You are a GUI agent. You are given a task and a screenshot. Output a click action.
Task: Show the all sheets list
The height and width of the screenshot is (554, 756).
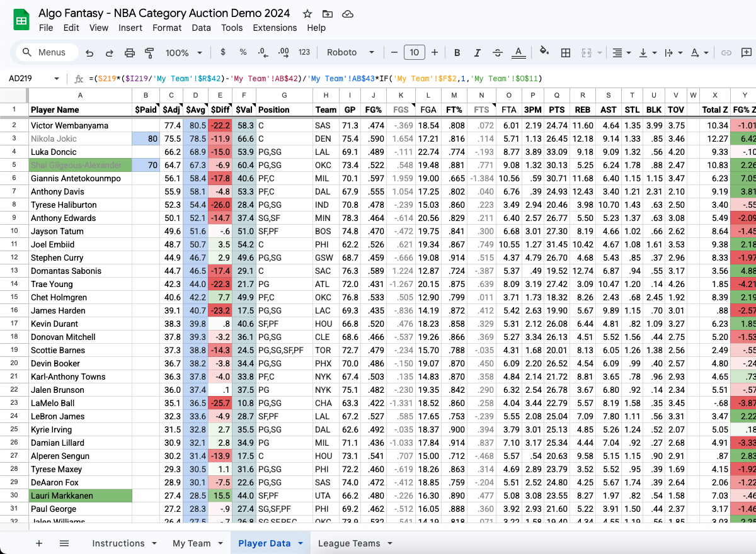tap(64, 543)
